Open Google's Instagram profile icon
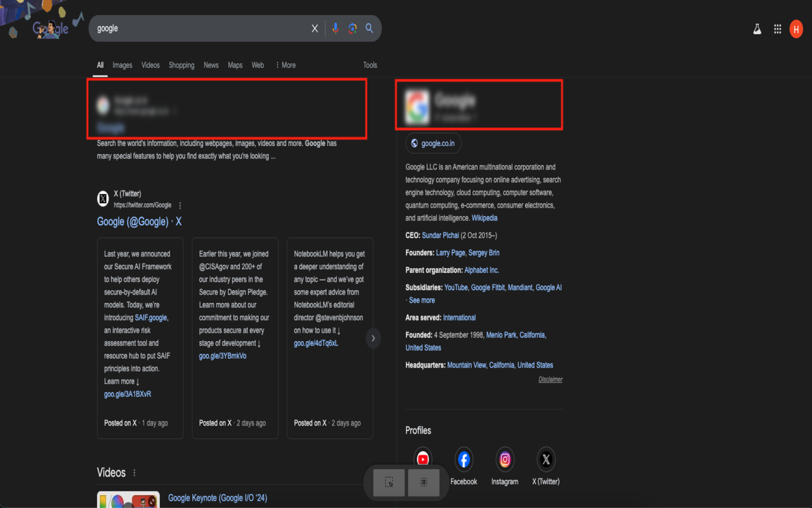This screenshot has width=812, height=508. (504, 458)
